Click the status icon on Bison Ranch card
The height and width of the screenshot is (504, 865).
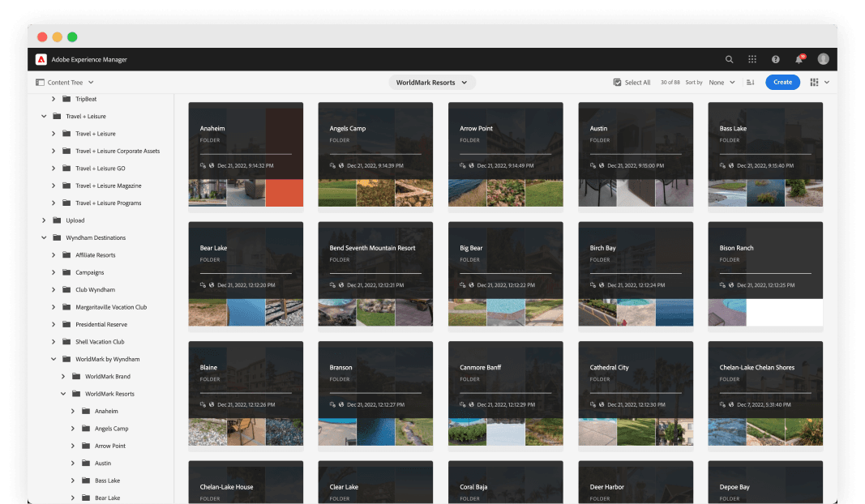pyautogui.click(x=722, y=285)
